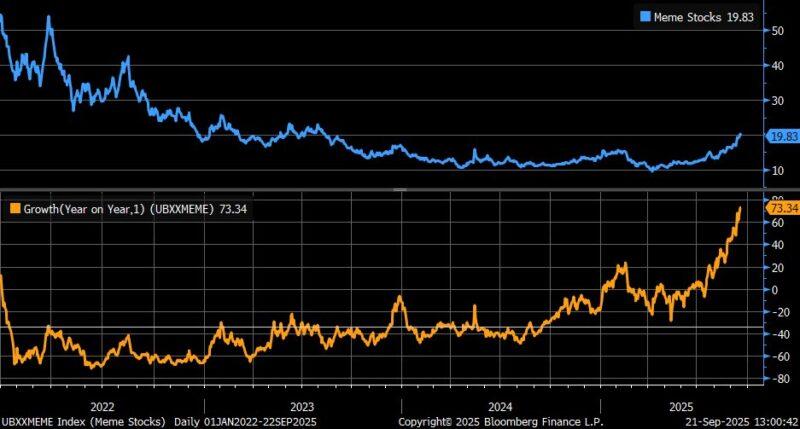Screen dimensions: 800x429
Task: Click the orange Growth legend swatch
Action: tap(12, 208)
